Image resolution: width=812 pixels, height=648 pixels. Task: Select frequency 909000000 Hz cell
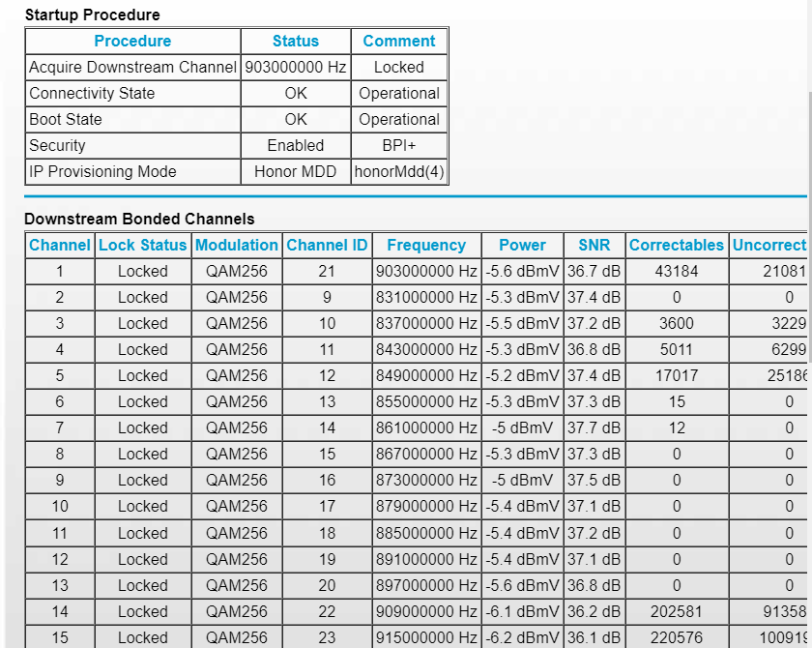pyautogui.click(x=426, y=611)
